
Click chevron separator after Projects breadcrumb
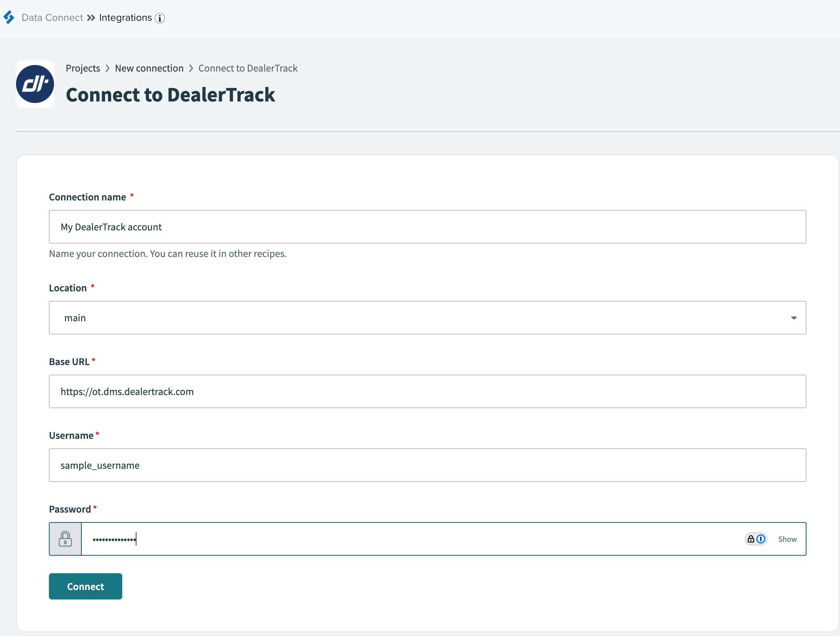tap(108, 68)
